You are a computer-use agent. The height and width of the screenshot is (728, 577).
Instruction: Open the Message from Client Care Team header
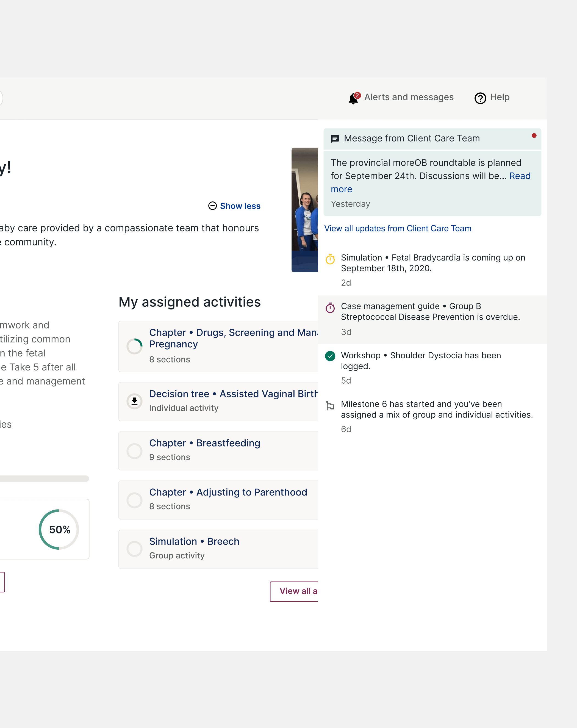click(x=432, y=139)
